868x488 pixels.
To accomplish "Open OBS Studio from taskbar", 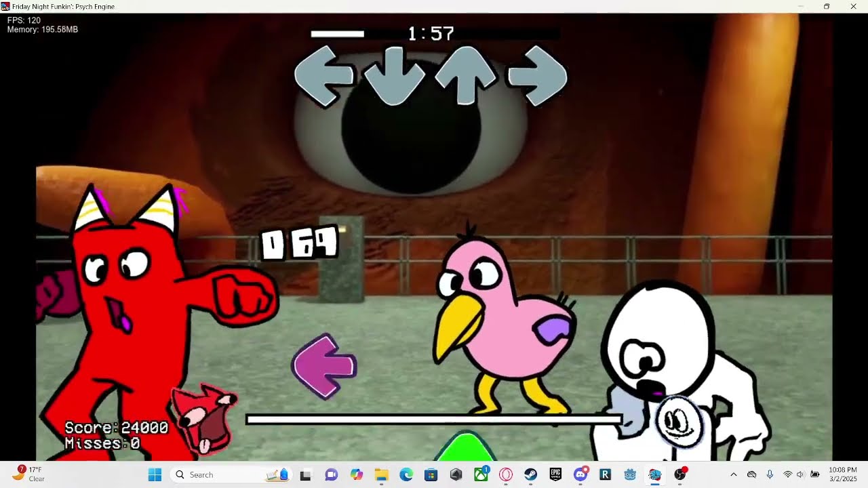I will [x=680, y=474].
